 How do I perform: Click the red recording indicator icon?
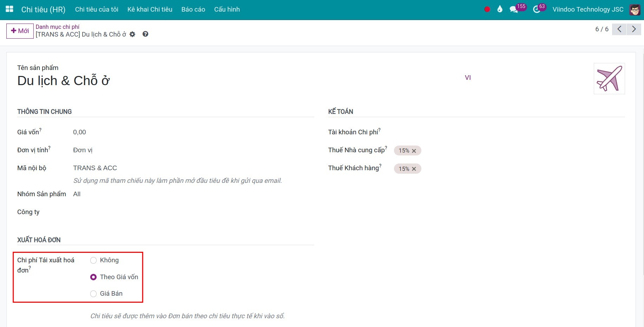click(487, 9)
